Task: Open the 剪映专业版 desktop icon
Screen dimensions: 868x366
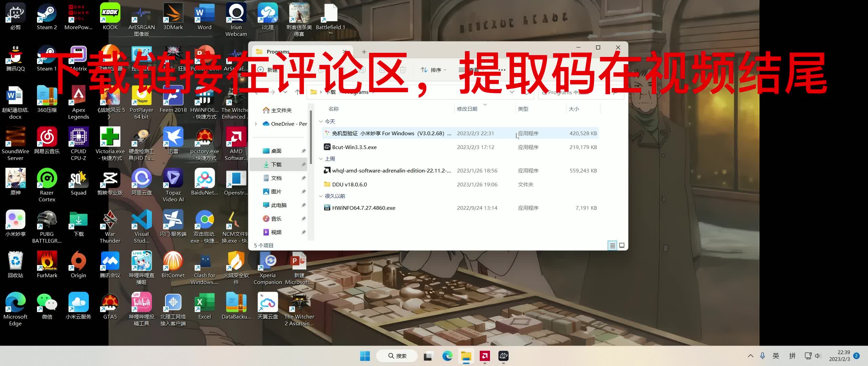Action: 110,182
